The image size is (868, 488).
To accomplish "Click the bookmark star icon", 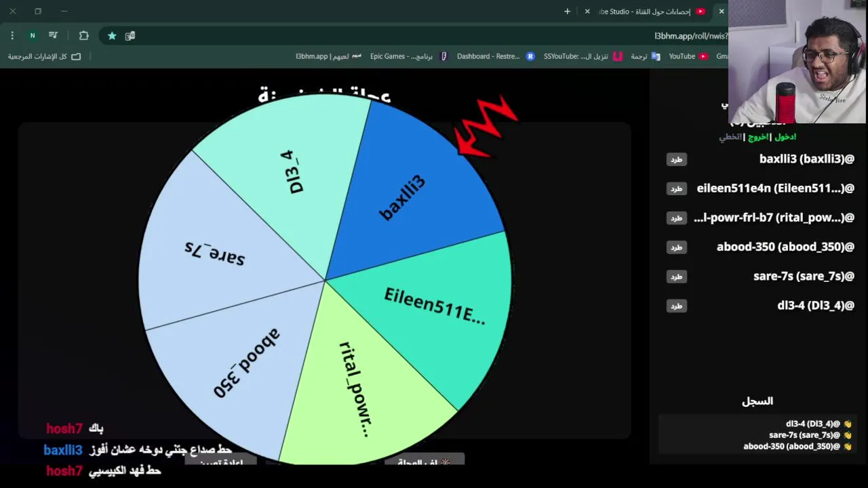I will (111, 35).
